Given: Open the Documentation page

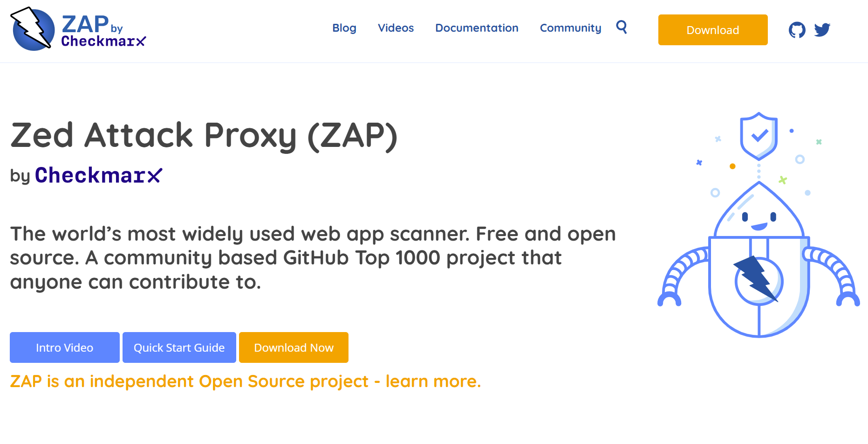Looking at the screenshot, I should click(477, 28).
